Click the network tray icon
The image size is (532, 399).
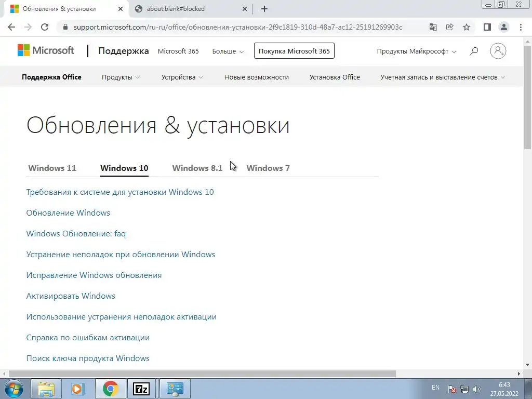click(x=464, y=389)
